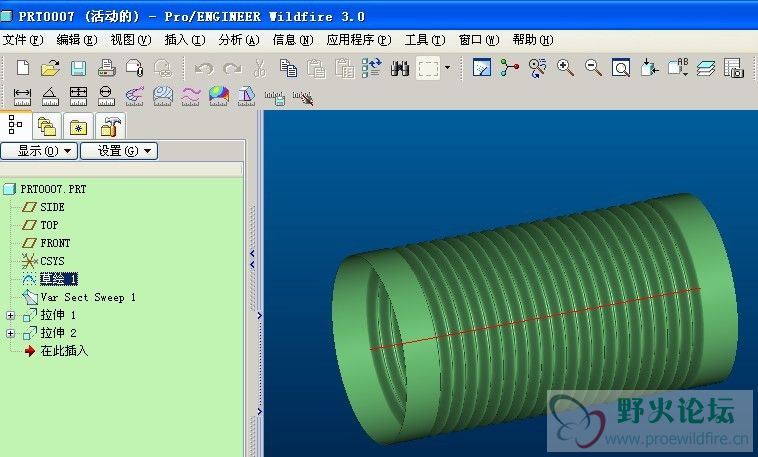
Task: Refit the model to screen
Action: click(x=621, y=68)
